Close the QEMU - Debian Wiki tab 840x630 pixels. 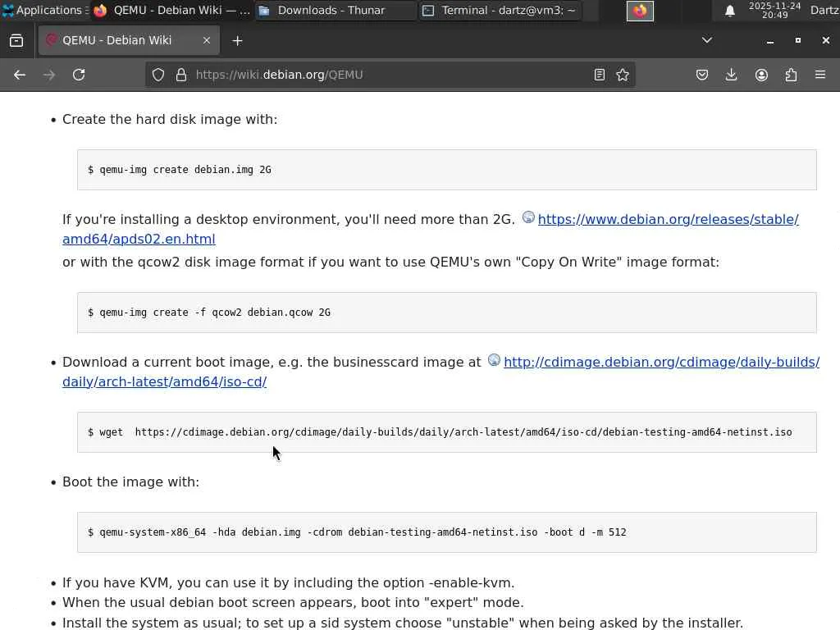[207, 40]
